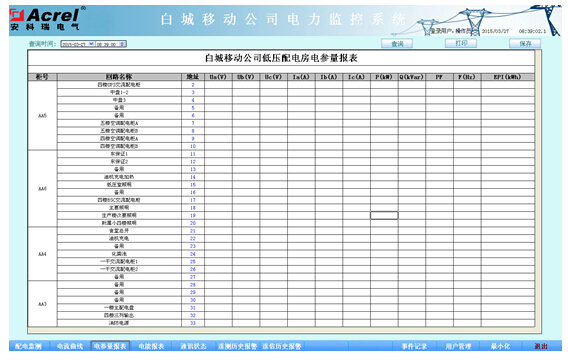Click the query time spinner arrows
The height and width of the screenshot is (360, 568).
pyautogui.click(x=123, y=44)
